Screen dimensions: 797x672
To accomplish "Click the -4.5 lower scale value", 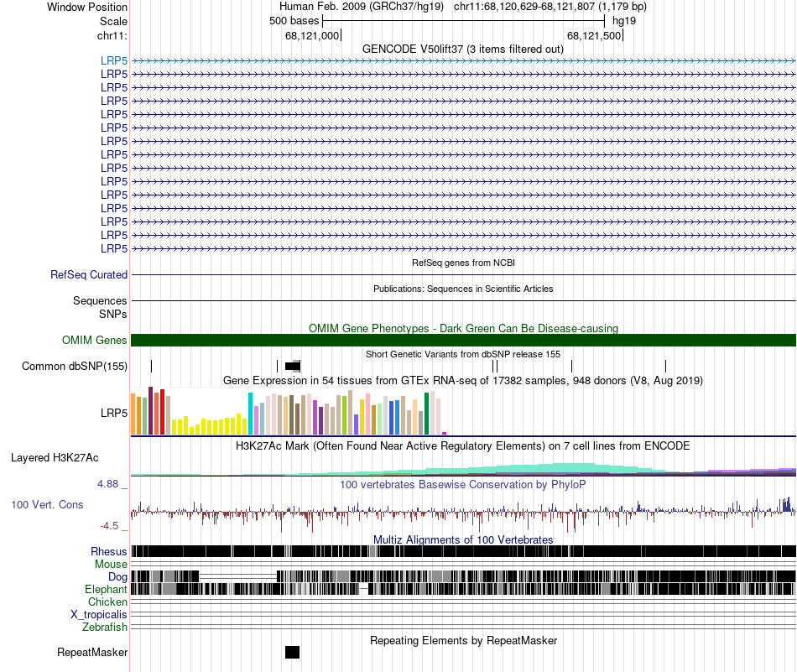I will tap(108, 526).
